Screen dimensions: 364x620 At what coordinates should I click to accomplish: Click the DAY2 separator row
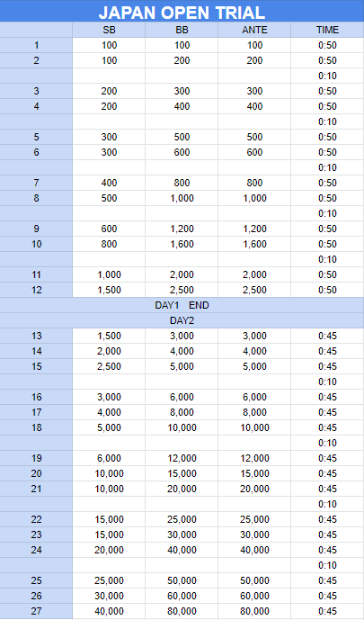click(182, 320)
